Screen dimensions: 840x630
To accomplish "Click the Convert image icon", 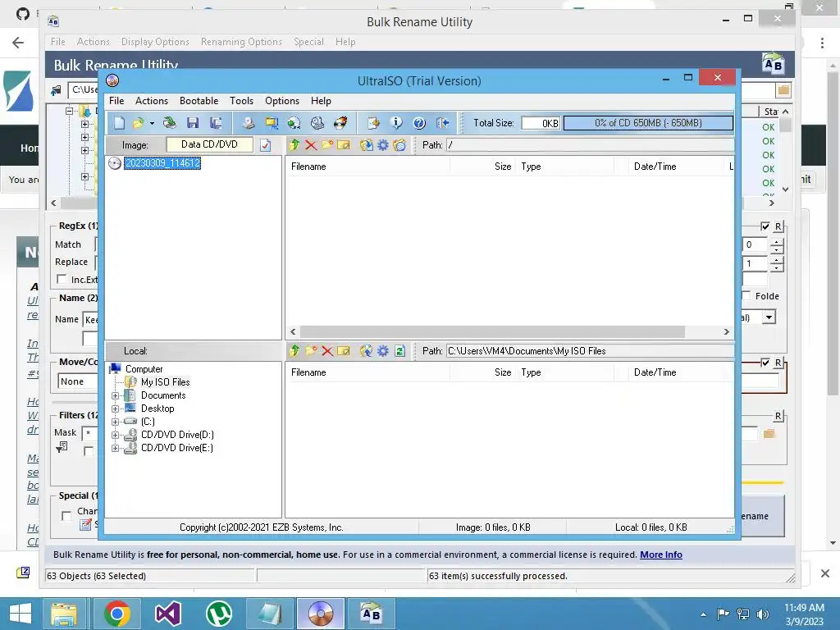I will pyautogui.click(x=294, y=123).
